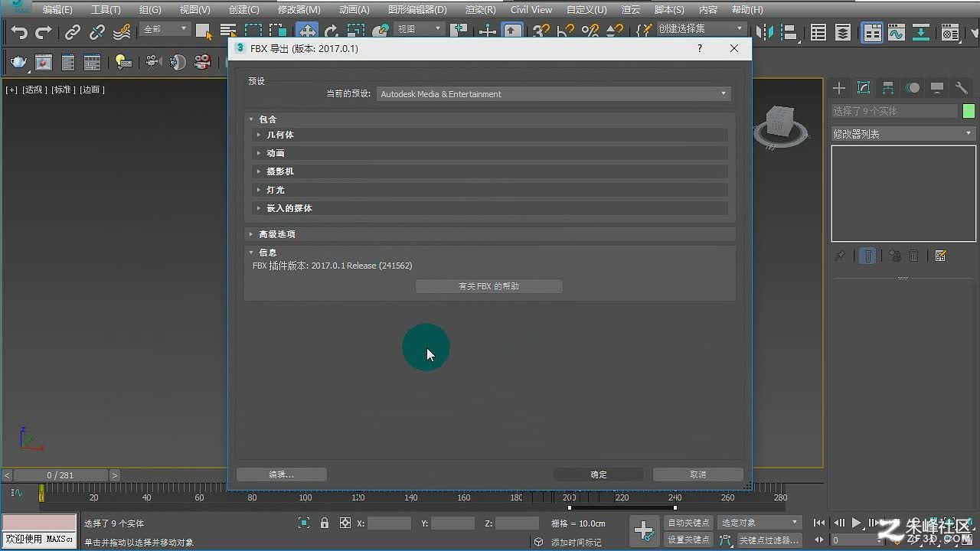Confirm export with 确定 button
The image size is (980, 551).
pyautogui.click(x=599, y=474)
